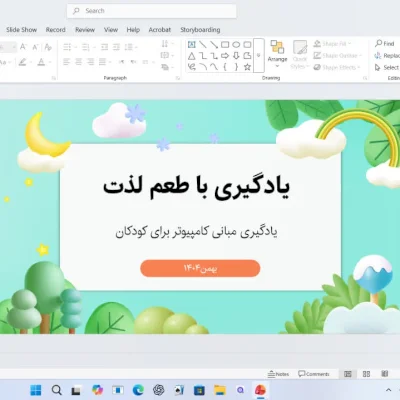400x400 pixels.
Task: Click the Find button in Editing
Action: [x=385, y=43]
